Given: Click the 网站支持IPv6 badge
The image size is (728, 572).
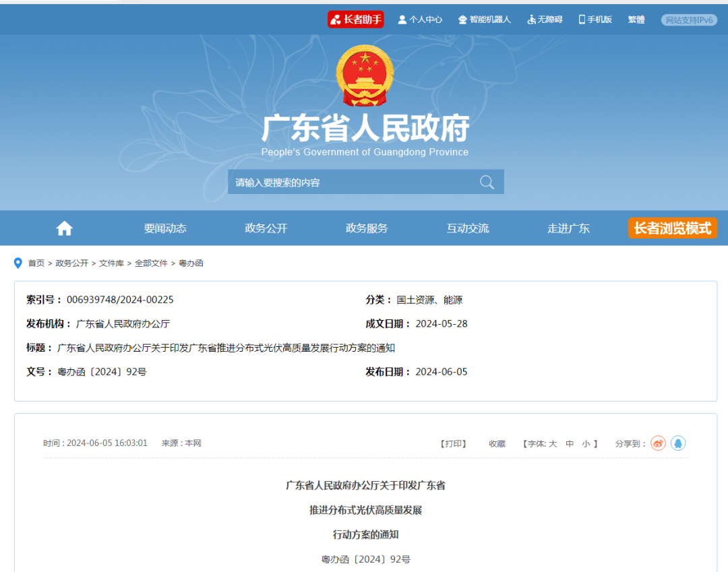Looking at the screenshot, I should (x=689, y=20).
